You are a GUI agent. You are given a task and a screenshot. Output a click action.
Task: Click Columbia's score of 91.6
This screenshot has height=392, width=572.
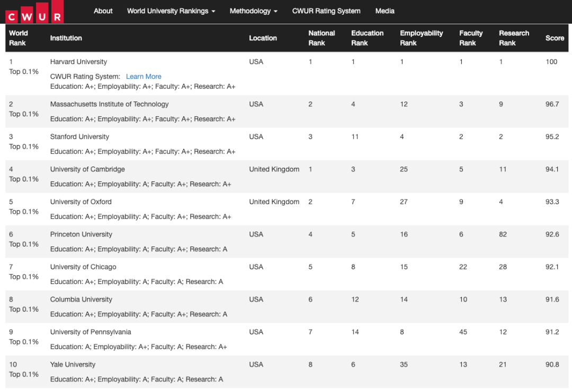coord(552,299)
